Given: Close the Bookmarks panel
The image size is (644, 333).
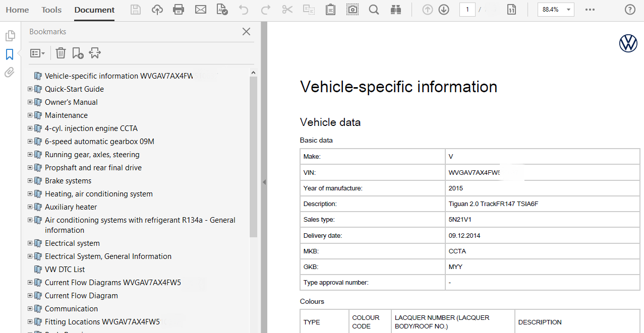Looking at the screenshot, I should [246, 32].
